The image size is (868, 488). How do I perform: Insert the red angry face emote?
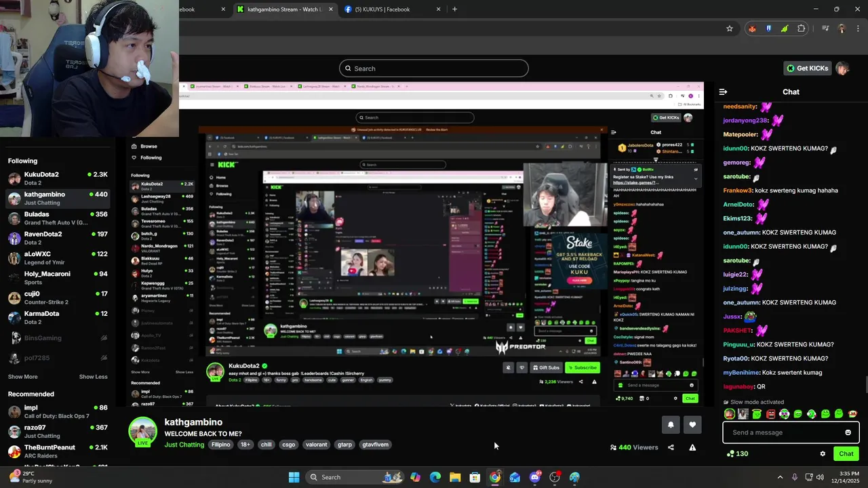point(770,413)
